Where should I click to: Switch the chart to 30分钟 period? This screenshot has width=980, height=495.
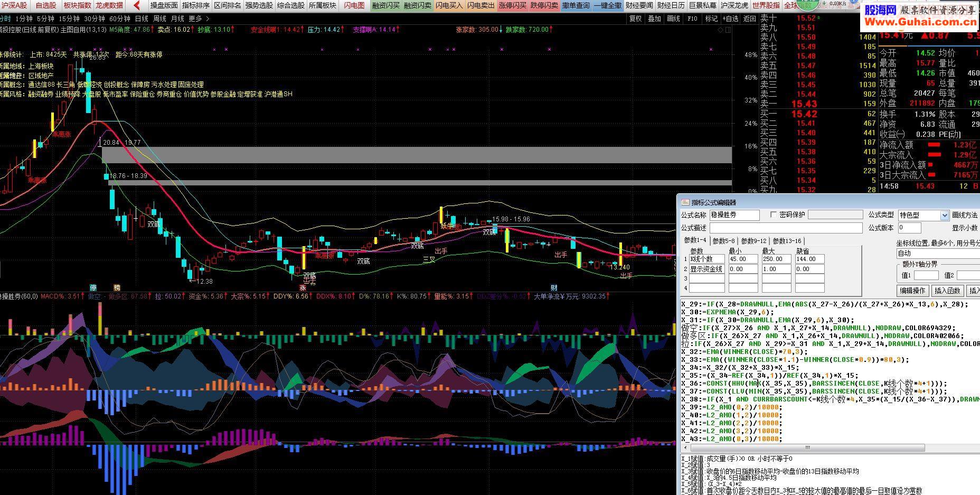95,18
